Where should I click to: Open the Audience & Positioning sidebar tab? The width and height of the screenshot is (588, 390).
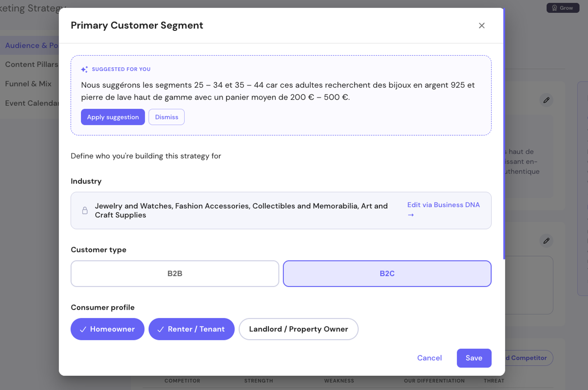(29, 45)
